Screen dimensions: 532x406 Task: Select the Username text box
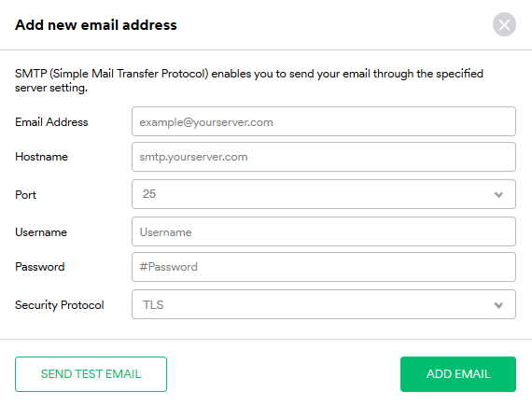tap(324, 231)
